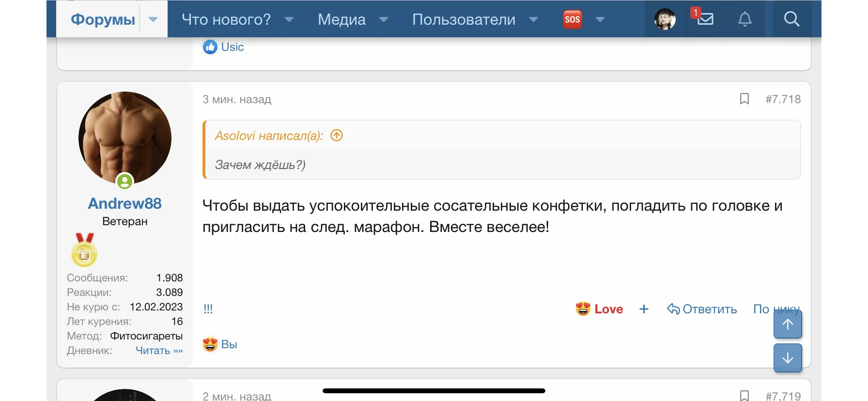Read Andrew88's diary via Читать link

pos(159,351)
